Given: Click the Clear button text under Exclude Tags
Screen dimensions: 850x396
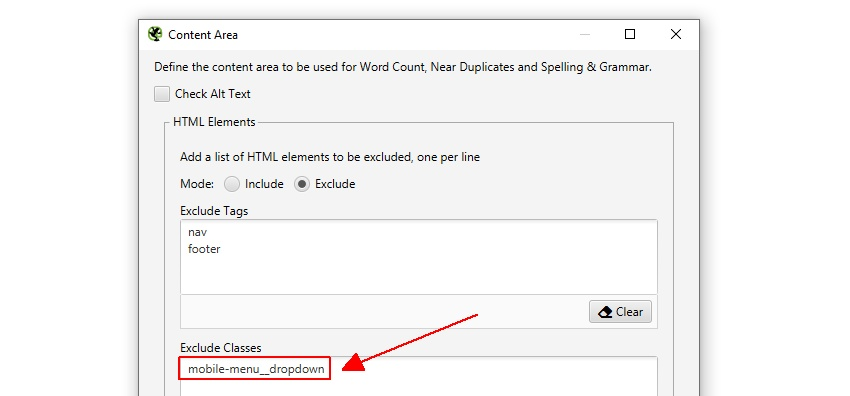Looking at the screenshot, I should pyautogui.click(x=629, y=312).
